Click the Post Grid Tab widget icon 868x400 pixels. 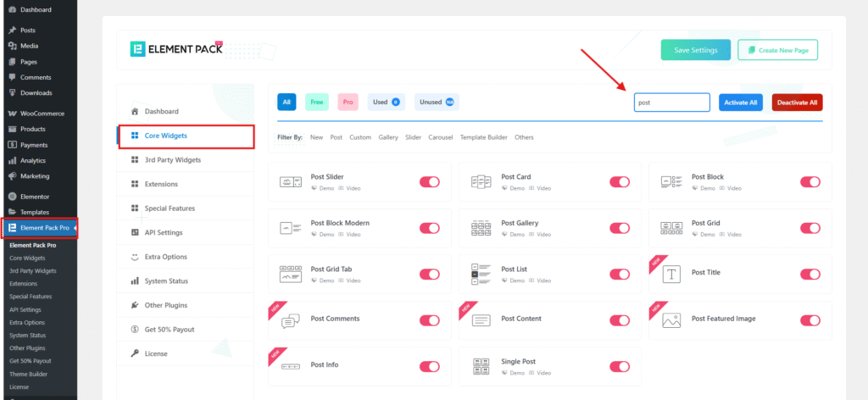click(291, 274)
